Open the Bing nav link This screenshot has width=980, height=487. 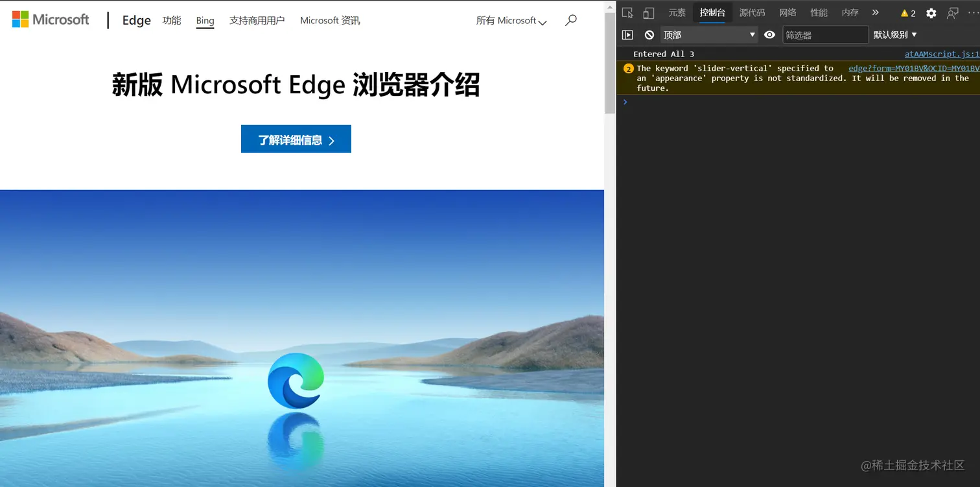(205, 21)
